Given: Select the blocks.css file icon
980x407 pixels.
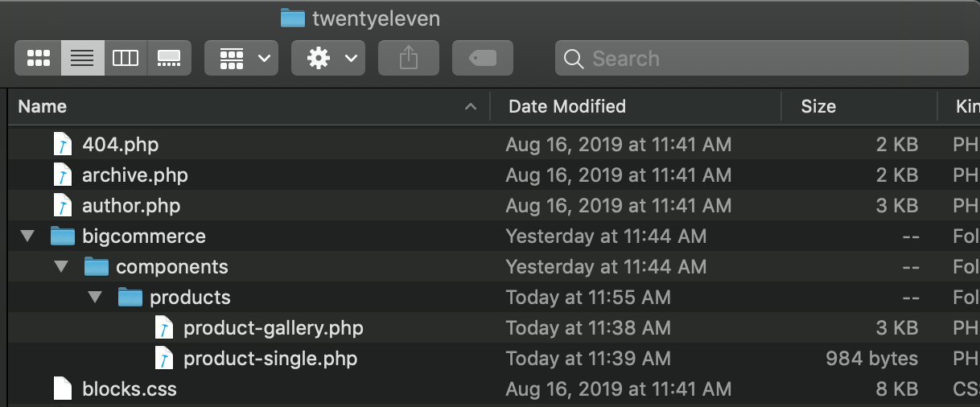Looking at the screenshot, I should coord(63,389).
